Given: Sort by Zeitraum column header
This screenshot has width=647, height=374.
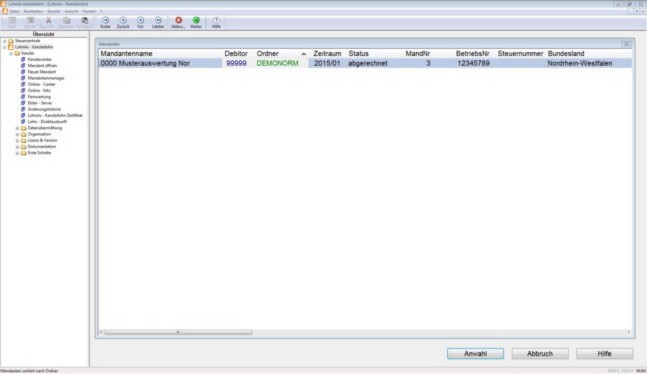Looking at the screenshot, I should (327, 54).
